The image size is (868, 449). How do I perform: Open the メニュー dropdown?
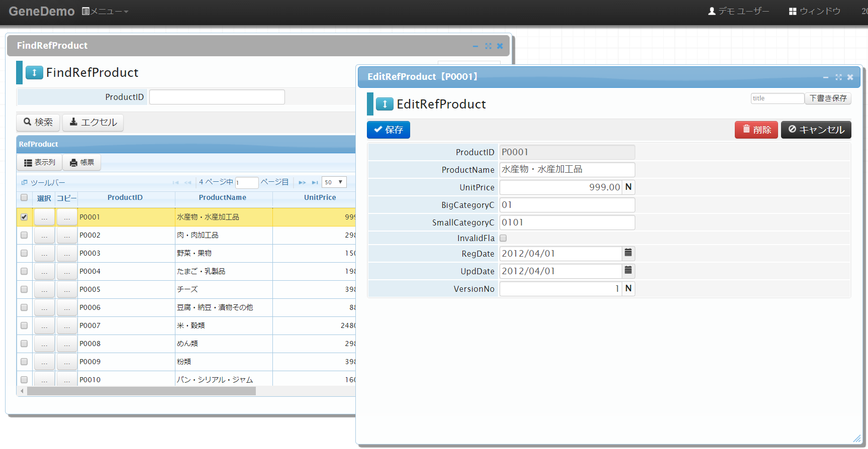click(x=105, y=11)
